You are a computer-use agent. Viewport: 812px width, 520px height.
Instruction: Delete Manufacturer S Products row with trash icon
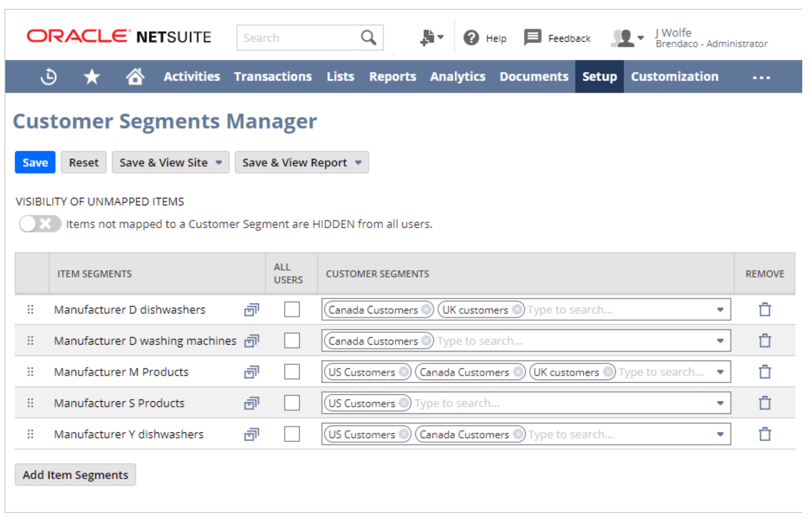[x=765, y=403]
